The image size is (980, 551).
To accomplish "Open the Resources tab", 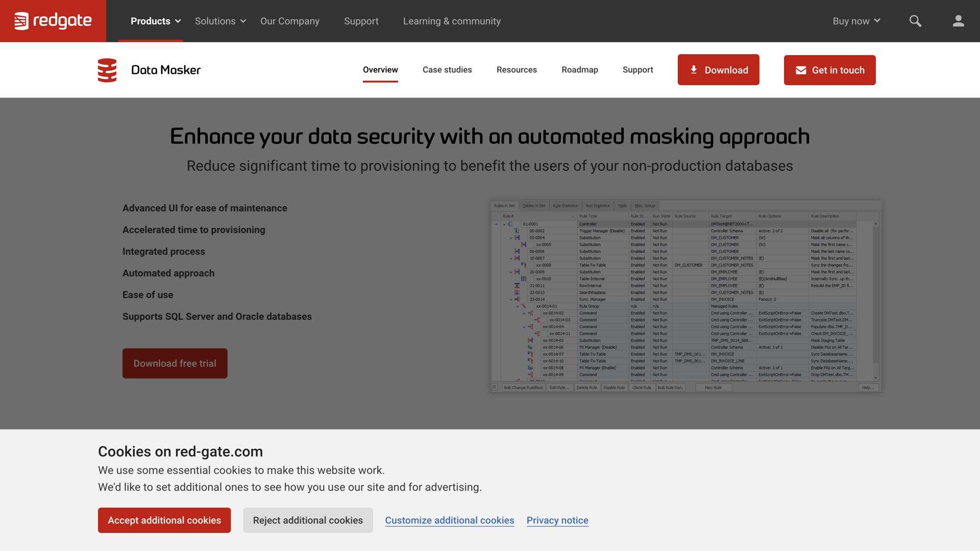I will pos(517,69).
